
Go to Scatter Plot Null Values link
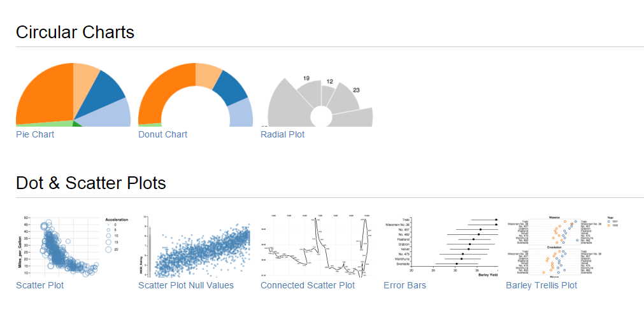click(186, 285)
